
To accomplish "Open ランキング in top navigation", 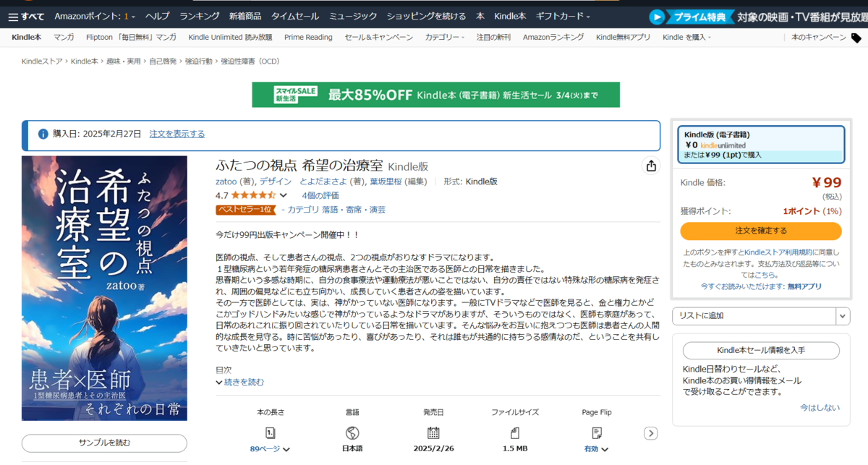I will pos(200,16).
